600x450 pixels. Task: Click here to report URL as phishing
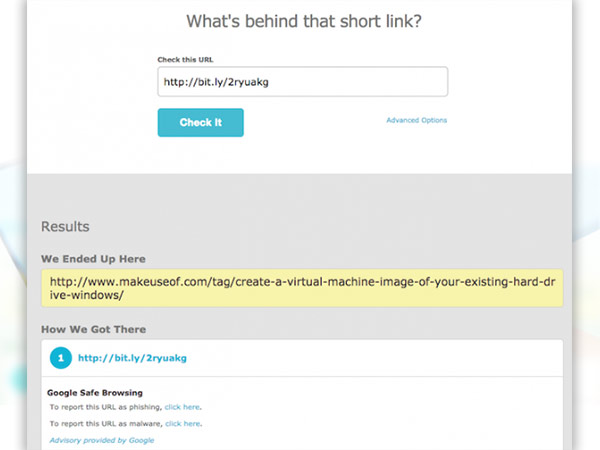click(183, 408)
